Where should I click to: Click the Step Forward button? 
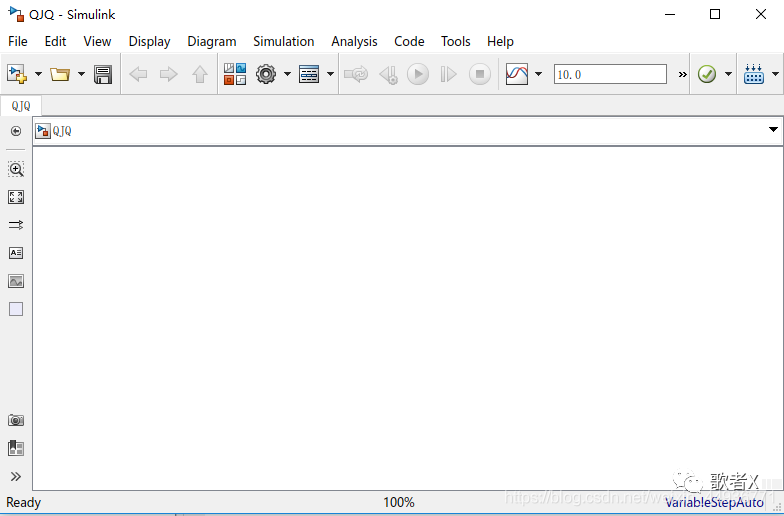point(448,74)
